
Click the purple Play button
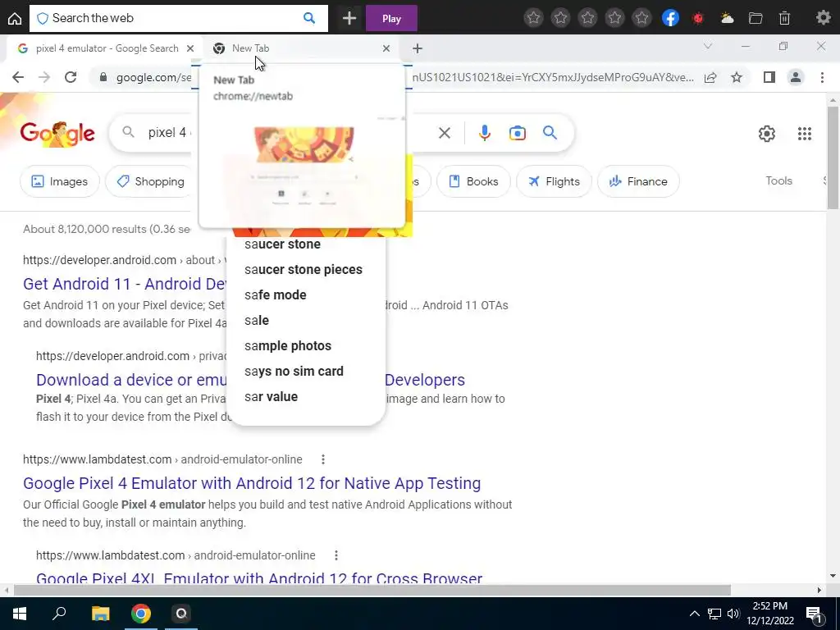point(391,18)
